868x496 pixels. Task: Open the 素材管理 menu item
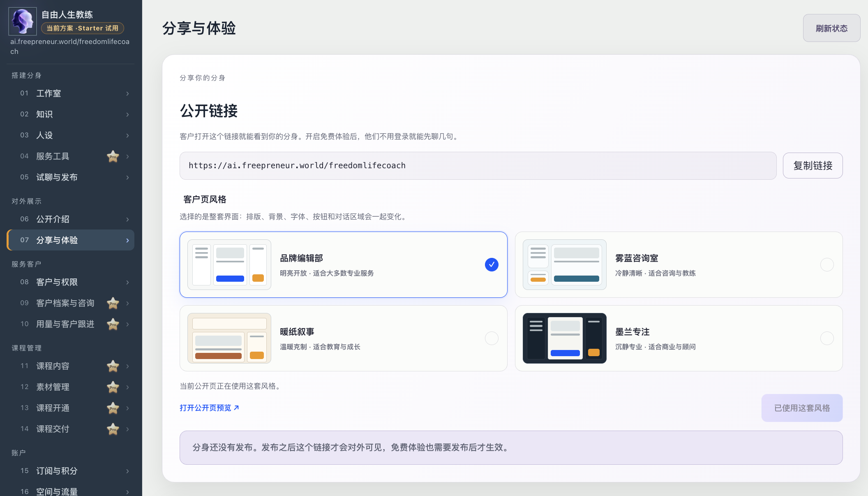(x=71, y=387)
